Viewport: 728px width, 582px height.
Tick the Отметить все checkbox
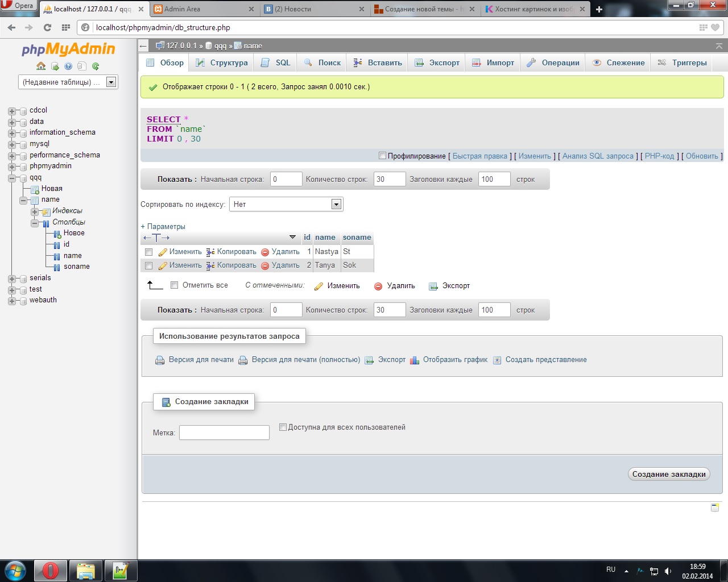pyautogui.click(x=175, y=285)
